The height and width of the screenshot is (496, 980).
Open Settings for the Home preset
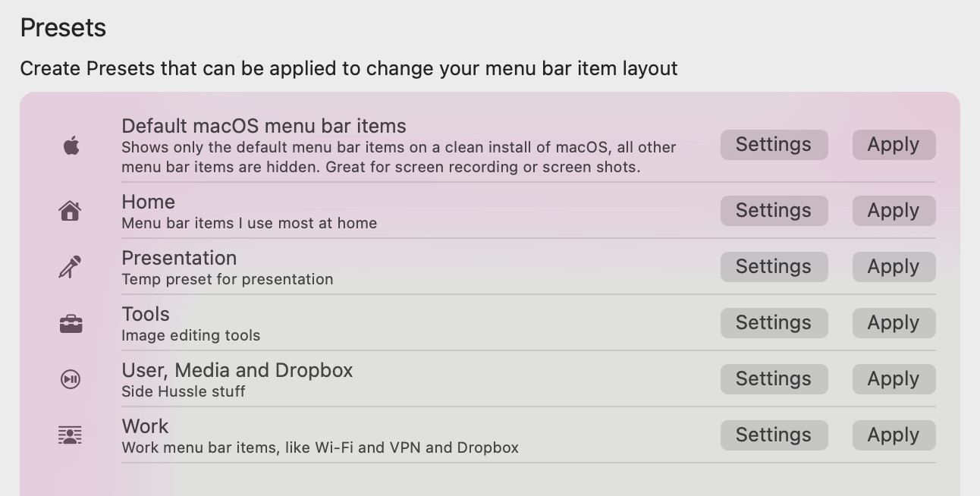[x=774, y=211]
